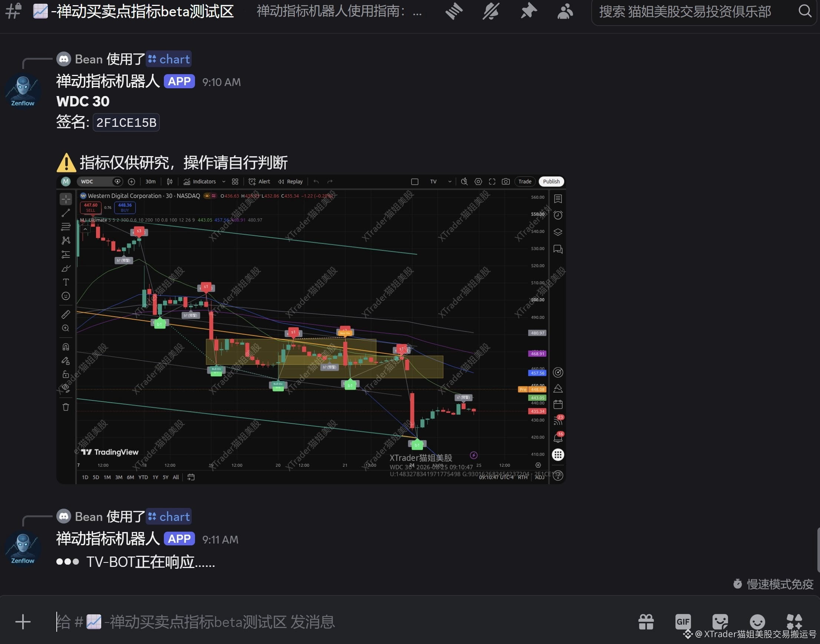The image size is (820, 644).
Task: Open the emoji picker
Action: [x=757, y=622]
